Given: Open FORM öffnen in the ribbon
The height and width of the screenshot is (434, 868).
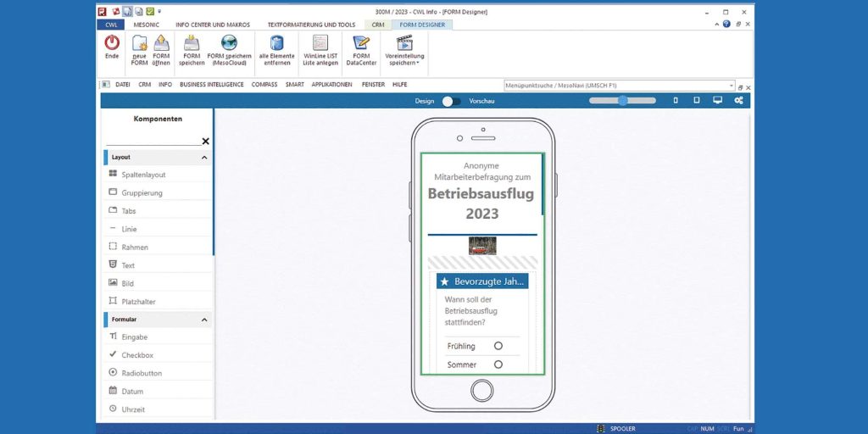Looking at the screenshot, I should coord(161,43).
